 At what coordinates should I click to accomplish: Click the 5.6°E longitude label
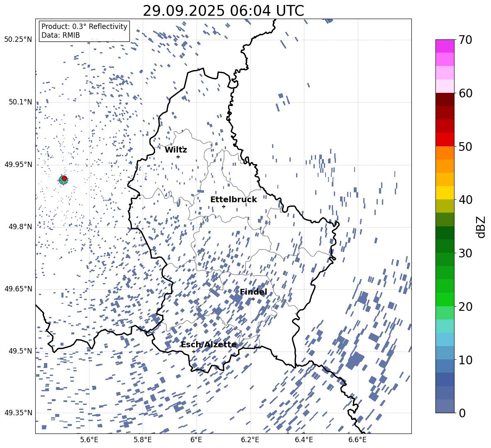(x=89, y=440)
